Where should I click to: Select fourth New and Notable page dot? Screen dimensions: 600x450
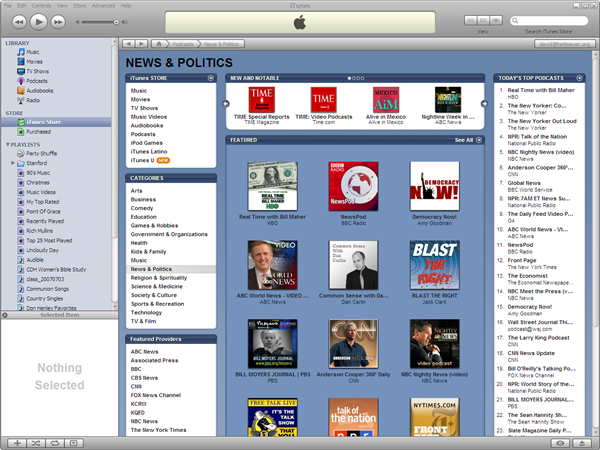pos(362,78)
